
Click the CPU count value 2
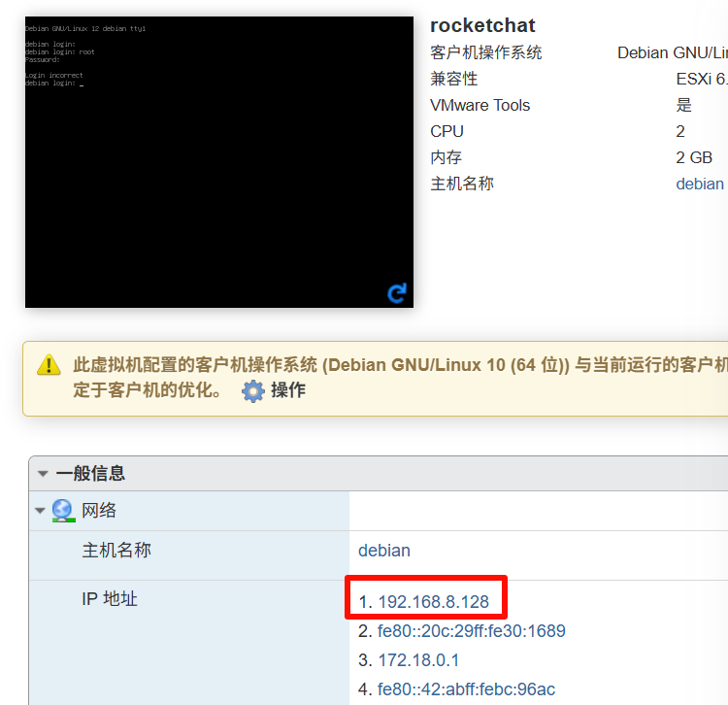[x=680, y=131]
